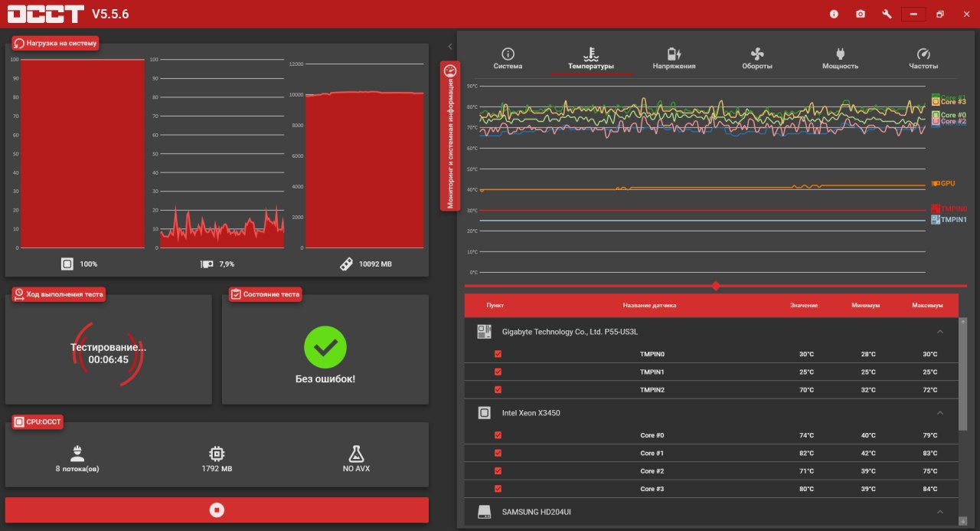Click the OCCT logo
The image size is (980, 531).
[x=44, y=14]
